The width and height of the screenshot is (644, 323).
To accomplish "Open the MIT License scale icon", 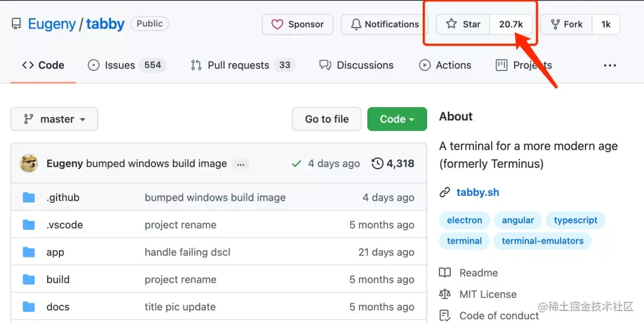I will click(x=445, y=294).
